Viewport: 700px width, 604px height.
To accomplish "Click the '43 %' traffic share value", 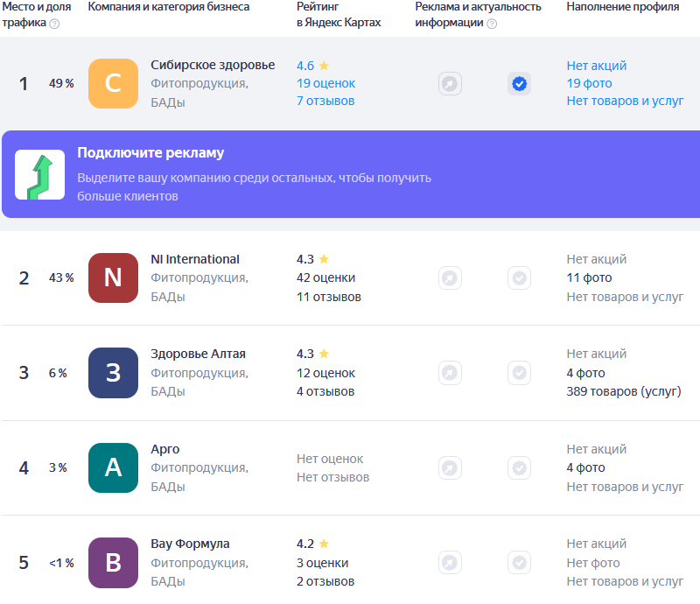I will 61,277.
